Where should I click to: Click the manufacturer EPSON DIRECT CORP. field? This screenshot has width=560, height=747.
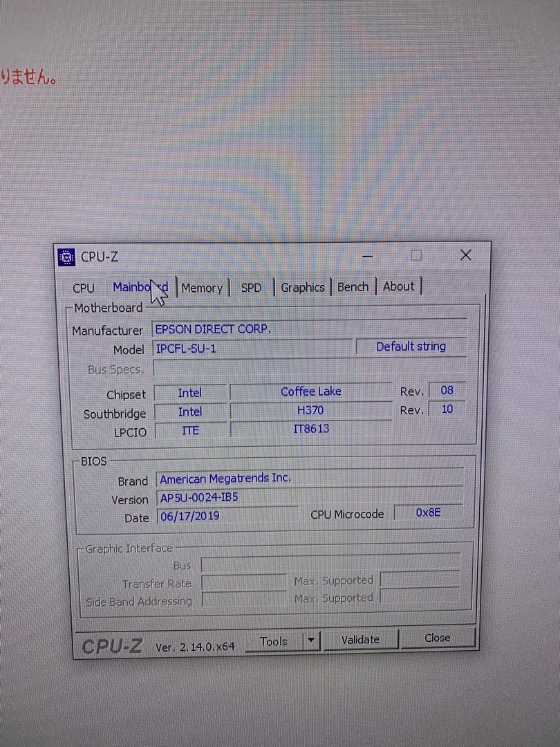[310, 329]
